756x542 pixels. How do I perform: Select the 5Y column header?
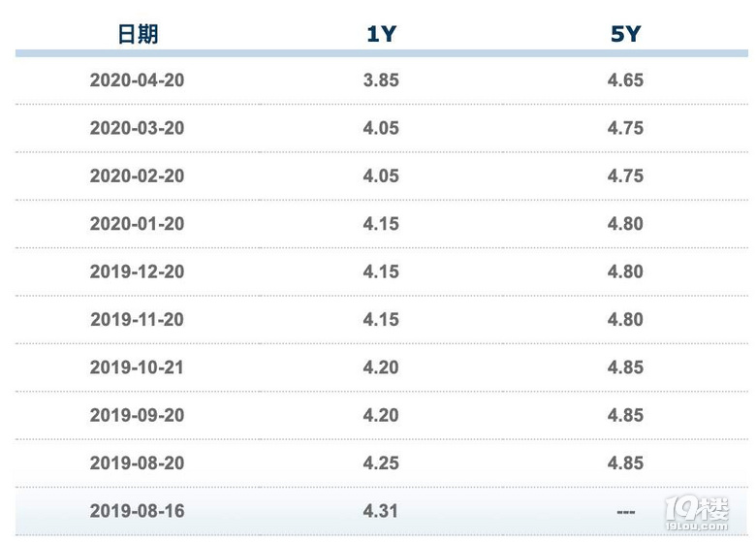625,34
